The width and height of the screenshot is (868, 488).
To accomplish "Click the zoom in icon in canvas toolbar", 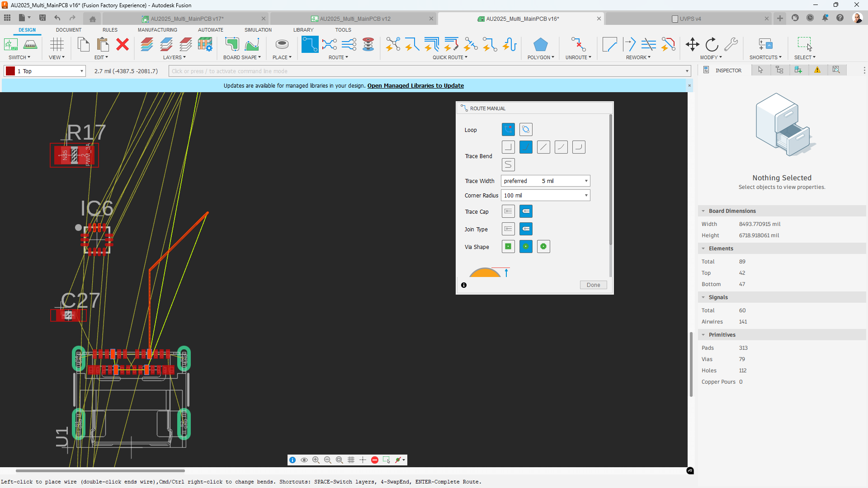I will 316,460.
